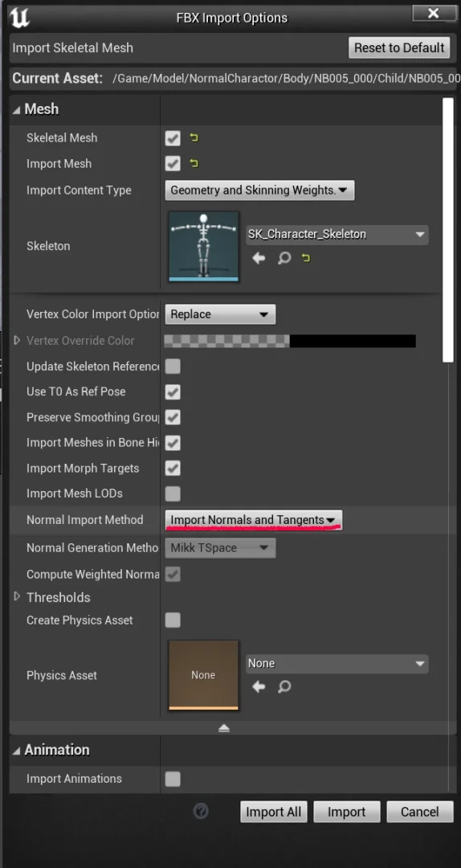Toggle the Skeletal Mesh checkbox
The image size is (461, 868).
[173, 138]
